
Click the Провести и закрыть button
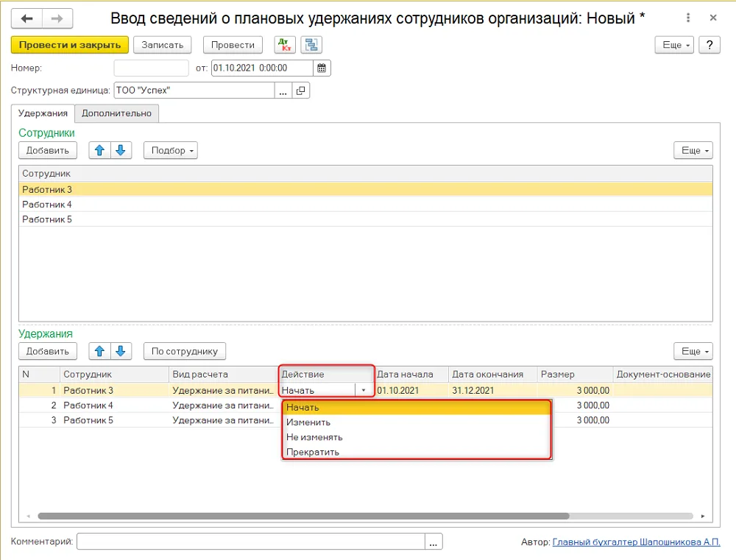click(x=69, y=45)
